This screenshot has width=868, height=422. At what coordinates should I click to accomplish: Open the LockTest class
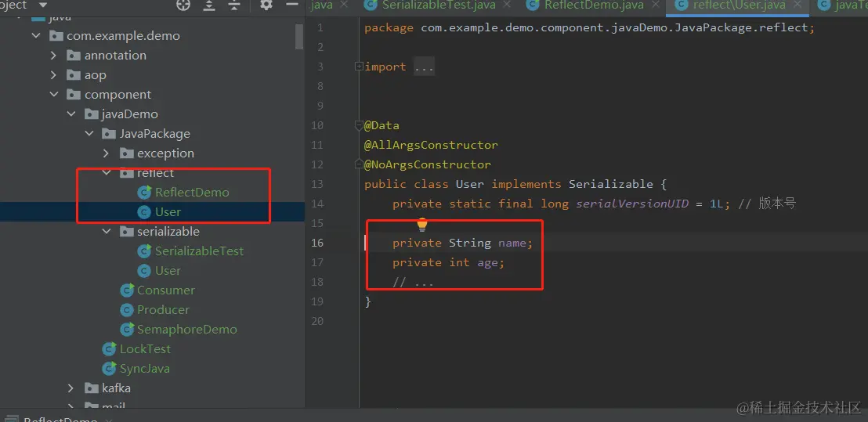(x=145, y=349)
